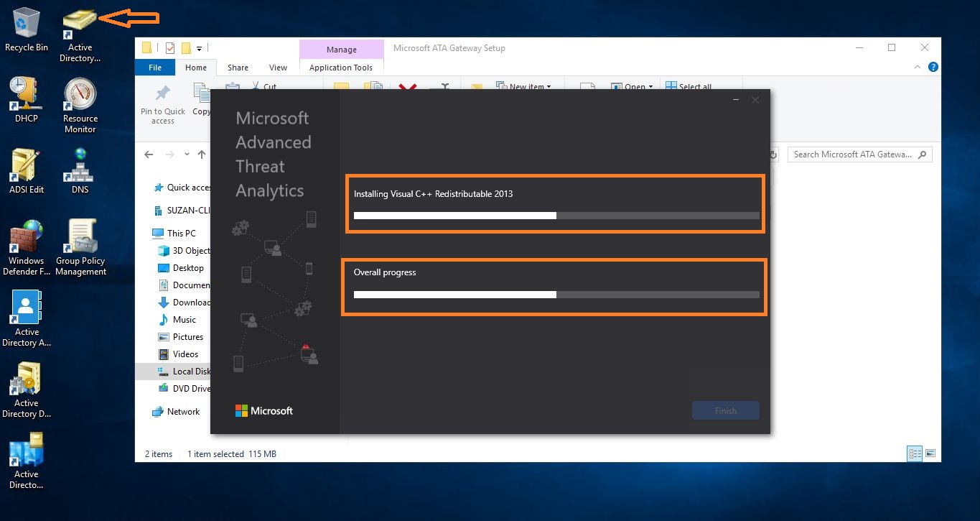Image resolution: width=980 pixels, height=521 pixels.
Task: Select the yellow book Active Directory shortcut
Action: click(80, 35)
